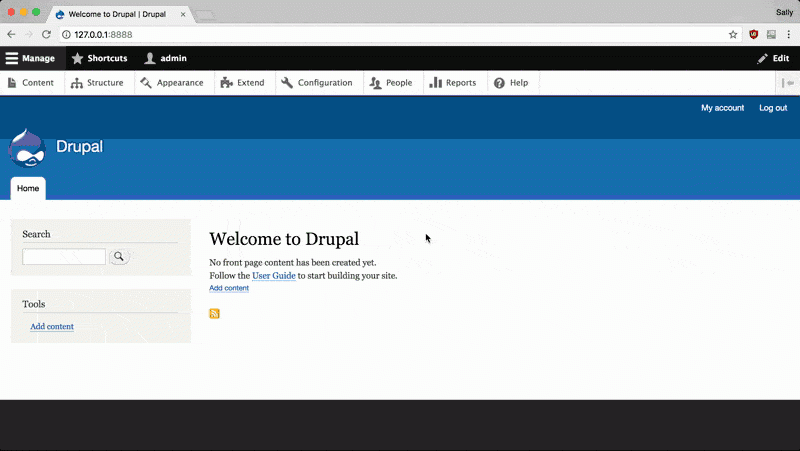Viewport: 800px width, 451px height.
Task: Open the Appearance admin menu
Action: coord(172,83)
